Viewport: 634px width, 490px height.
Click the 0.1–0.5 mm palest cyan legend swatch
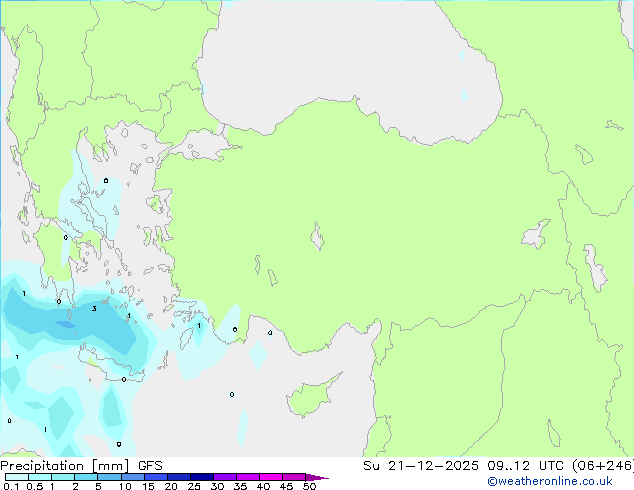click(x=17, y=477)
